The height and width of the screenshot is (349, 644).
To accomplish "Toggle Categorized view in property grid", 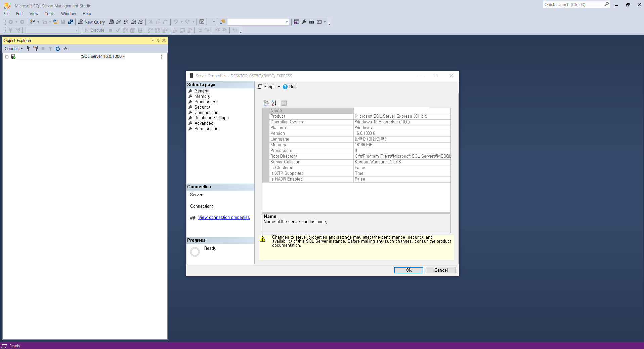I will [x=266, y=103].
